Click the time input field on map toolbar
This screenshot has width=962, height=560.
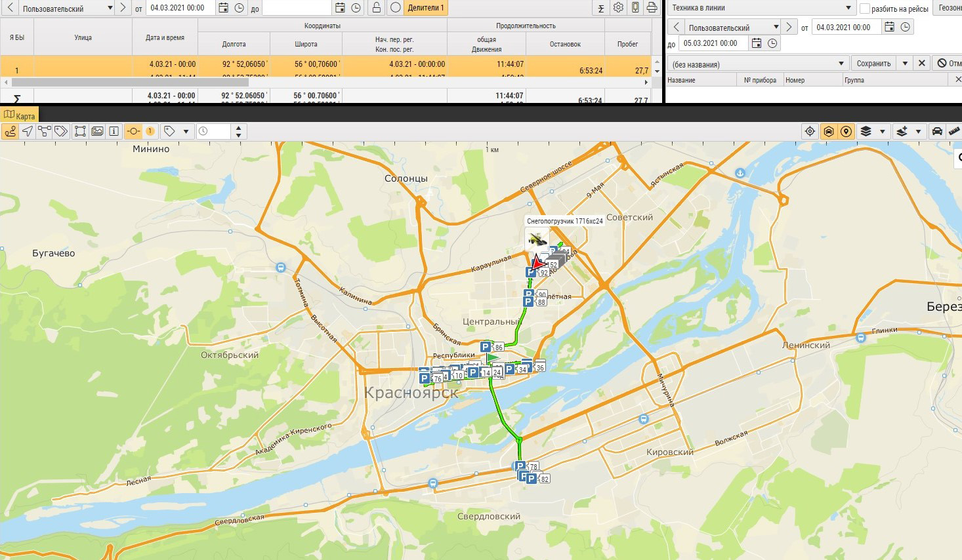pos(214,131)
